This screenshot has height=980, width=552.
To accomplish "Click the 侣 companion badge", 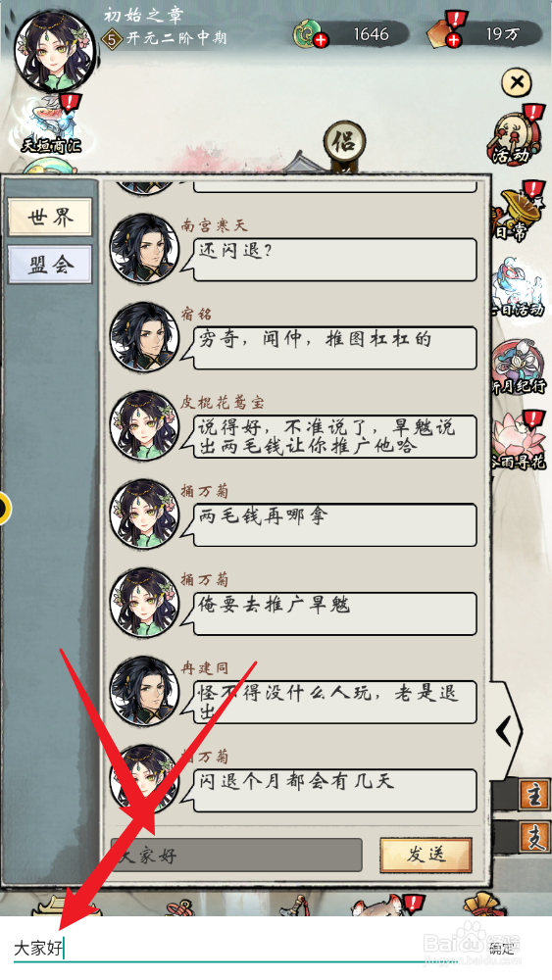I will tap(344, 142).
